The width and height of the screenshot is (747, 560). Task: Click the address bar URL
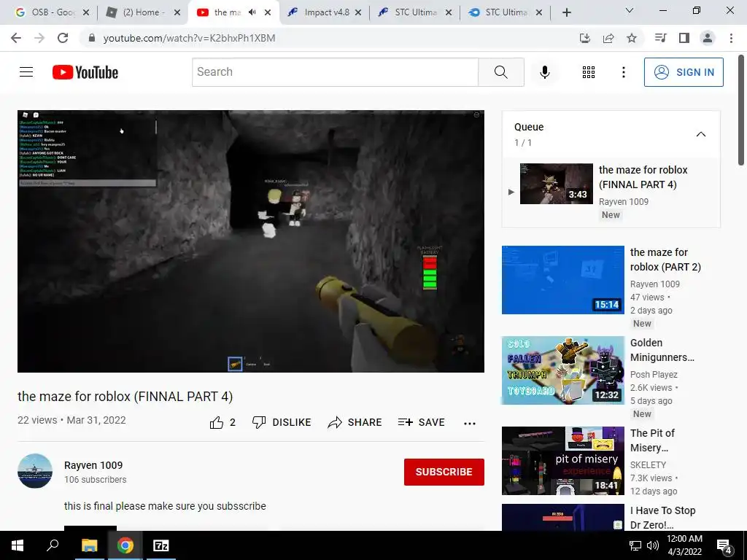coord(189,38)
